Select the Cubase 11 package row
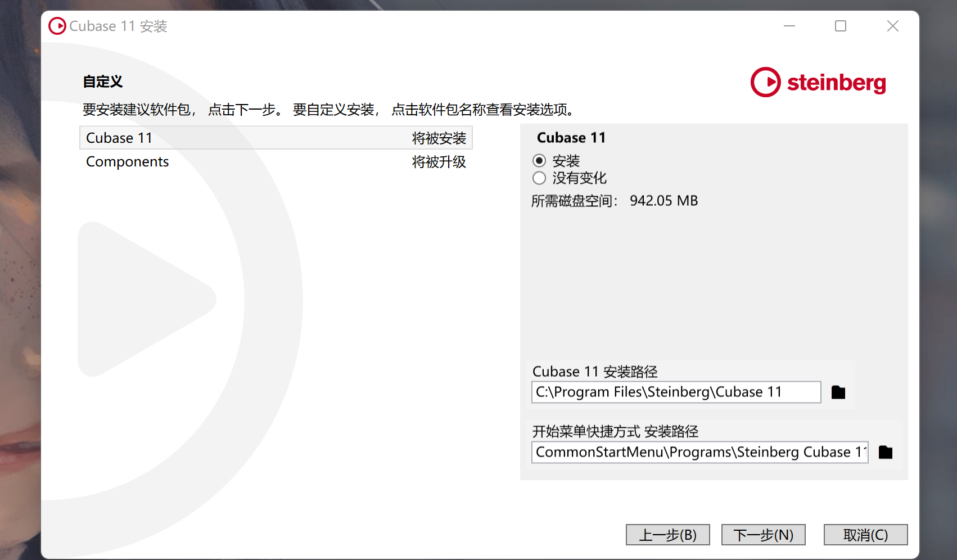The image size is (957, 560). pos(276,138)
